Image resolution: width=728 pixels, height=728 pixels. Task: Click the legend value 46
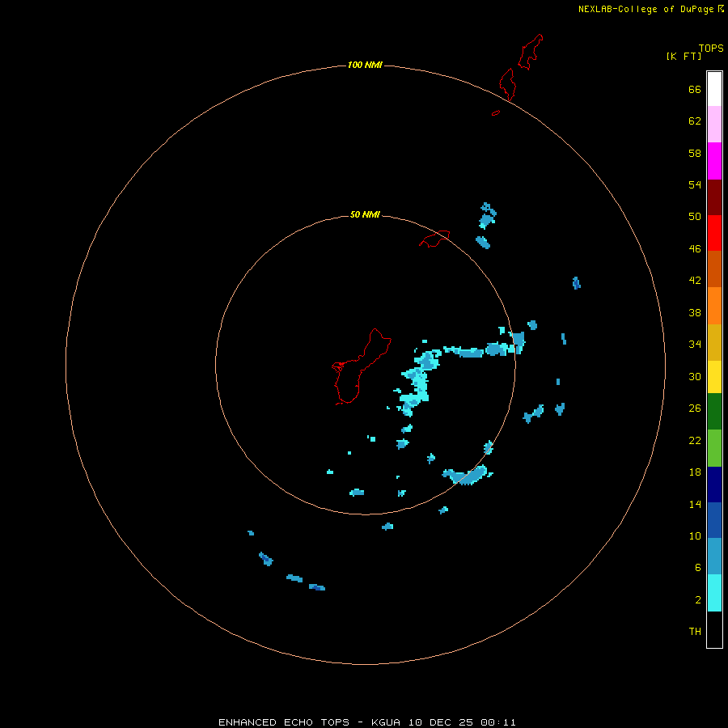click(x=695, y=248)
